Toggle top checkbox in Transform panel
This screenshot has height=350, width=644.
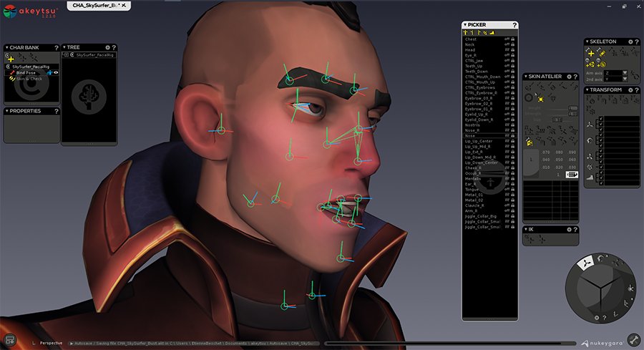tap(601, 119)
